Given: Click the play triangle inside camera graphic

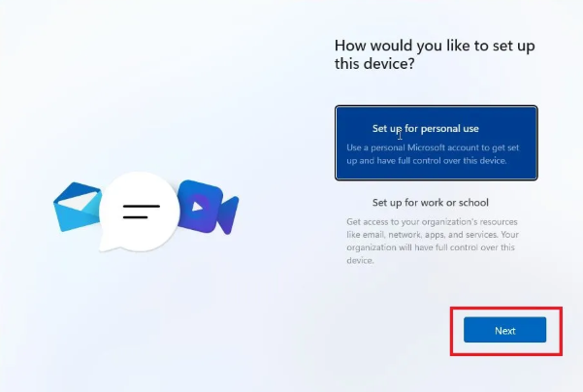Looking at the screenshot, I should pos(198,207).
